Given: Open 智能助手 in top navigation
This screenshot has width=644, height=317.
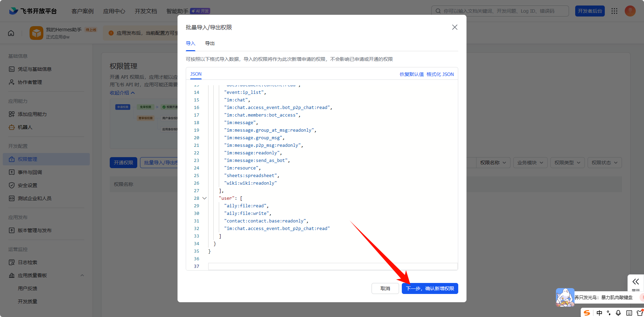Looking at the screenshot, I should point(178,11).
